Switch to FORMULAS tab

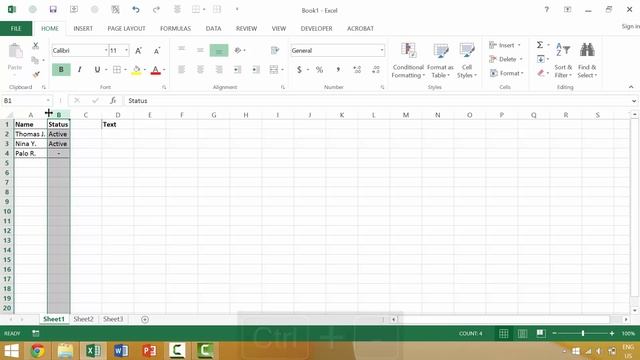pyautogui.click(x=175, y=29)
